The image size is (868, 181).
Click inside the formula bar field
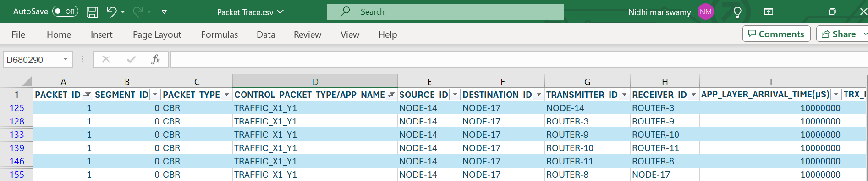click(519, 59)
